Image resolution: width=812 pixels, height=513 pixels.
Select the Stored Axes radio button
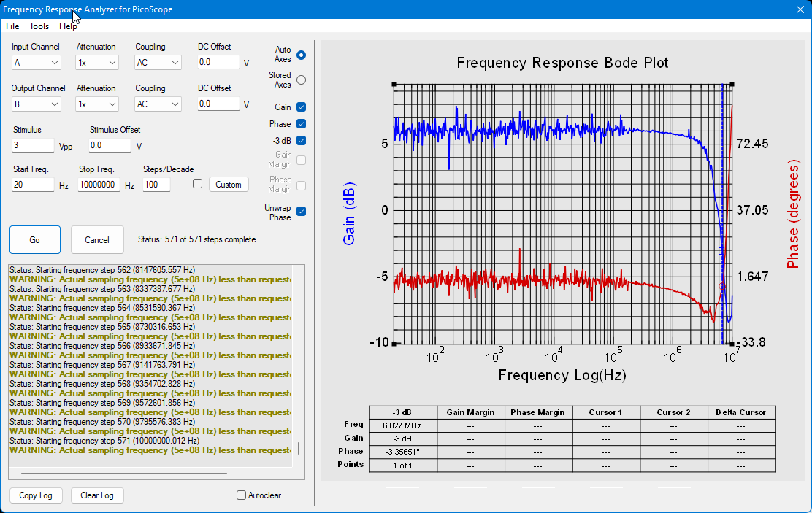(301, 80)
